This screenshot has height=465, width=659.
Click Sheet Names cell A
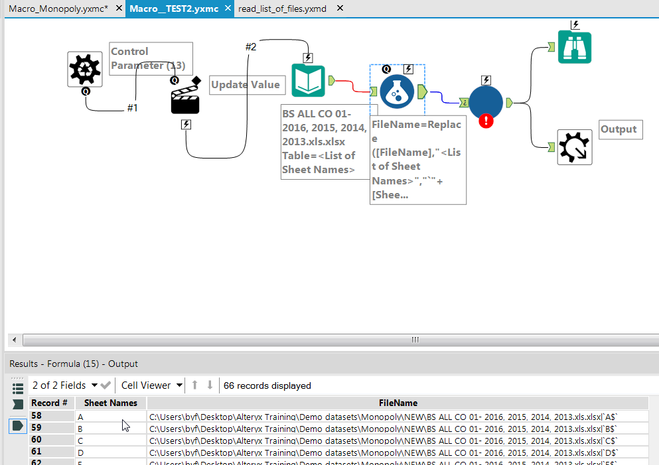click(111, 417)
